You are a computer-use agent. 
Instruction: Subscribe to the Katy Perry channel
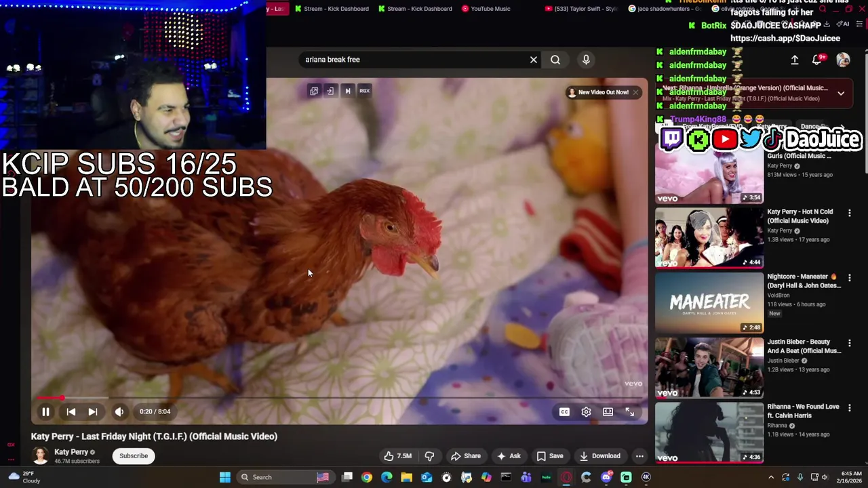click(x=134, y=456)
